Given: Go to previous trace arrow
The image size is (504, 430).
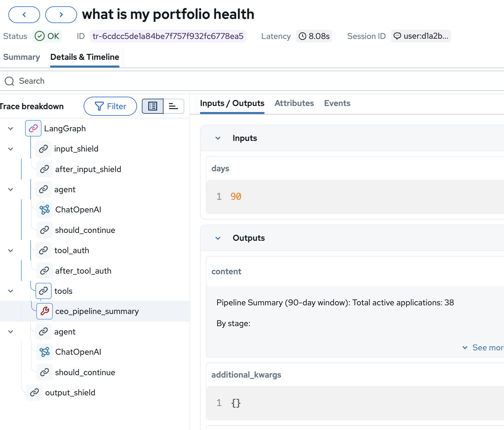Looking at the screenshot, I should click(x=24, y=15).
